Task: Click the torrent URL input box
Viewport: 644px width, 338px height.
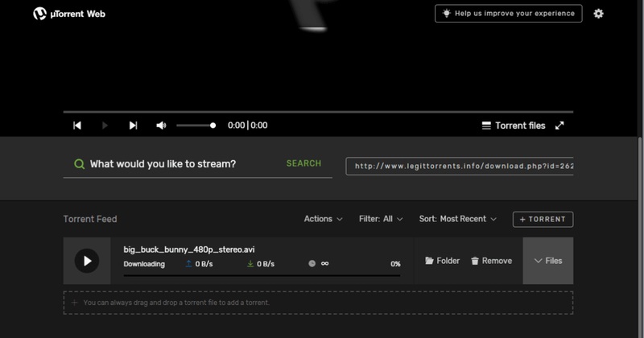Action: (460, 167)
